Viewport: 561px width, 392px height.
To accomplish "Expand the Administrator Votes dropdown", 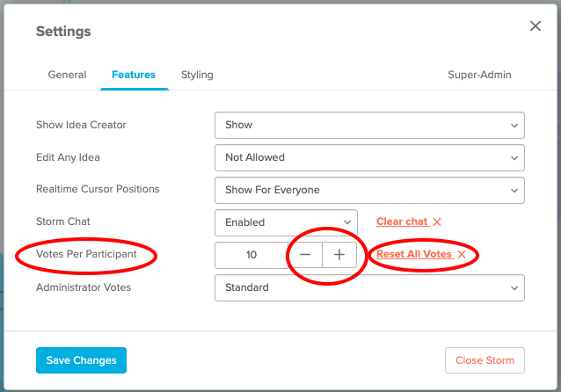I will [x=369, y=288].
